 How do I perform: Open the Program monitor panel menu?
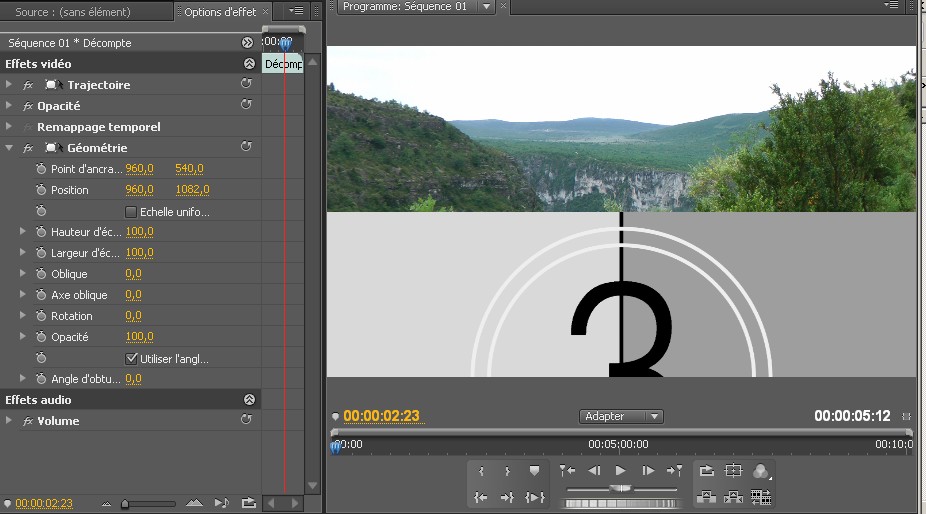(891, 5)
